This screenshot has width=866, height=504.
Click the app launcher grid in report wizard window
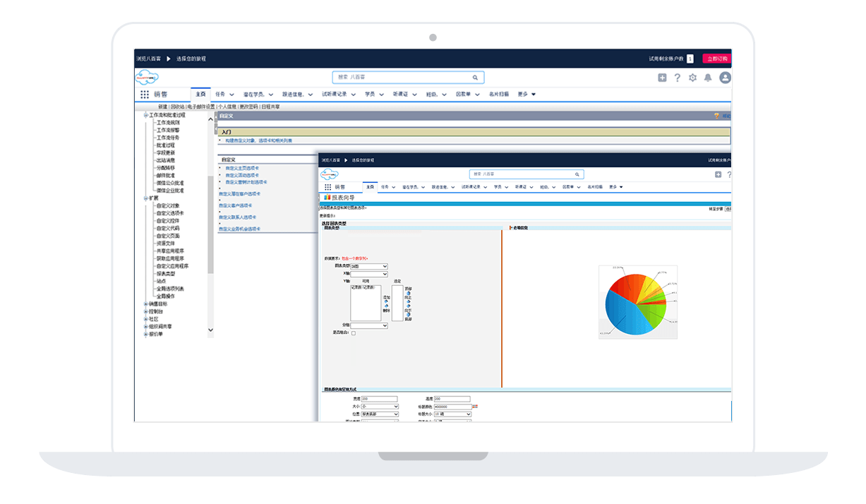(x=327, y=187)
